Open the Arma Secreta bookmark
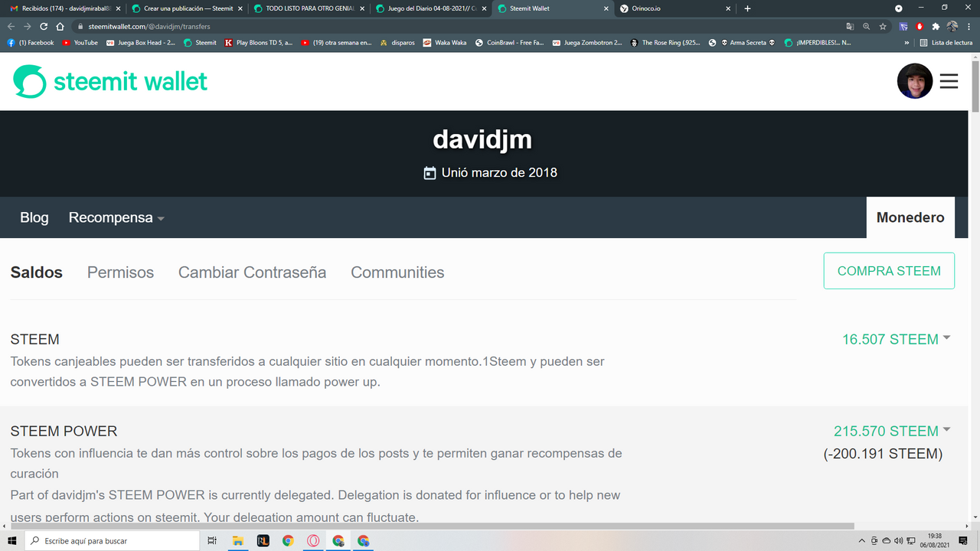 point(742,43)
